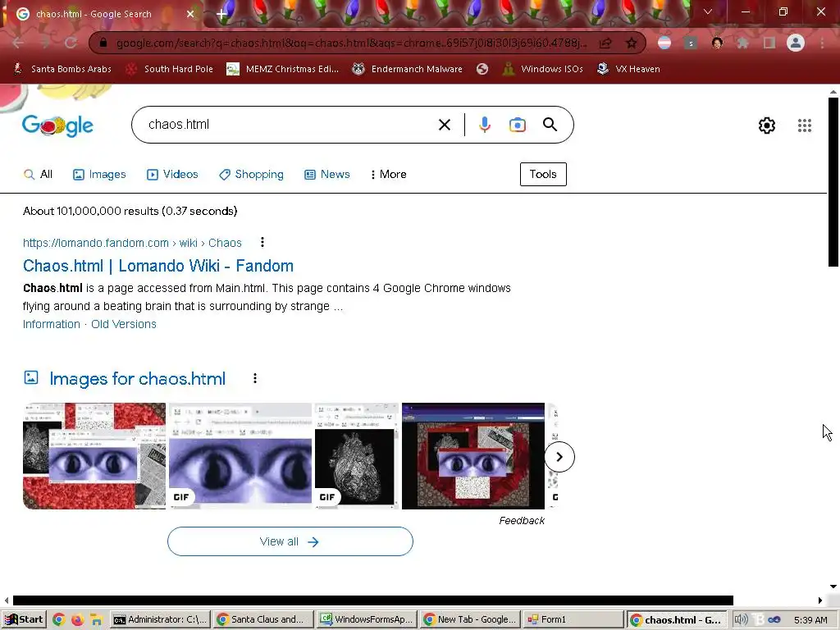
Task: Switch to the All results tab
Action: tap(38, 174)
